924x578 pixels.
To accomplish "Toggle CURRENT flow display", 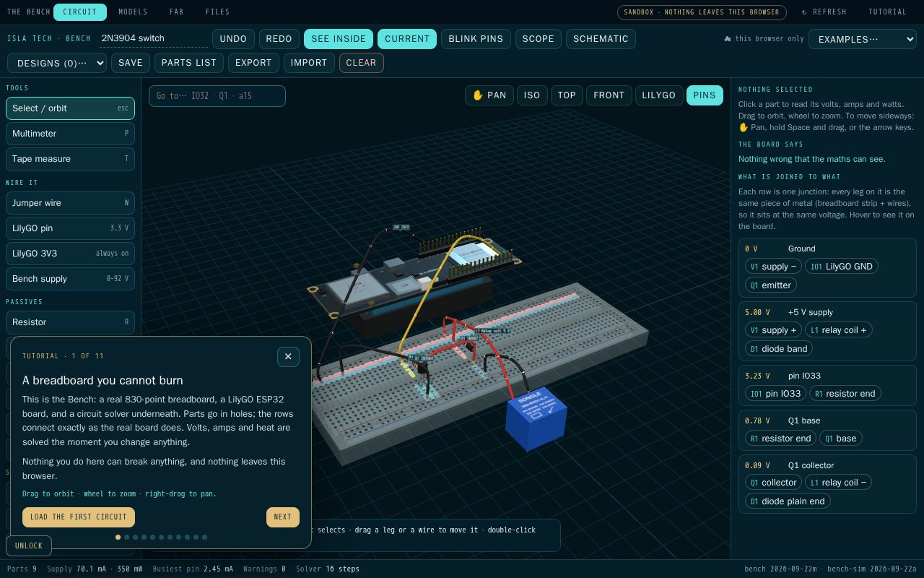I will pyautogui.click(x=407, y=39).
